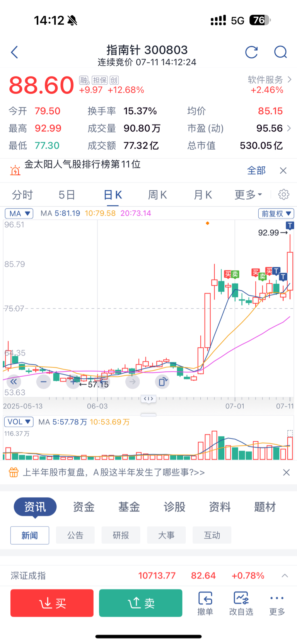Tap the back arrow icon
Viewport: 297px width, 644px height.
[x=15, y=52]
